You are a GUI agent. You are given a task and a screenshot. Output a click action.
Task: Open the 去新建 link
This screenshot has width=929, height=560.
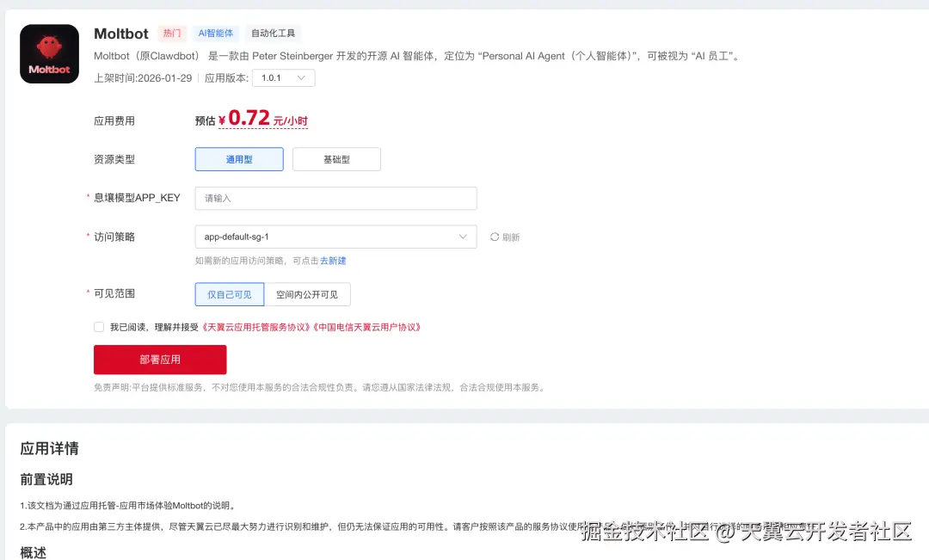point(333,261)
